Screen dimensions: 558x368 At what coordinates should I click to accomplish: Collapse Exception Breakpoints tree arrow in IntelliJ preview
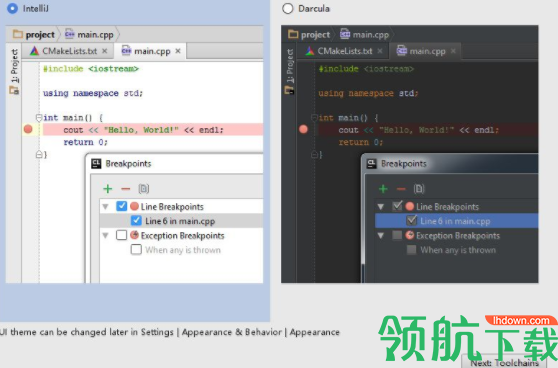click(x=105, y=235)
